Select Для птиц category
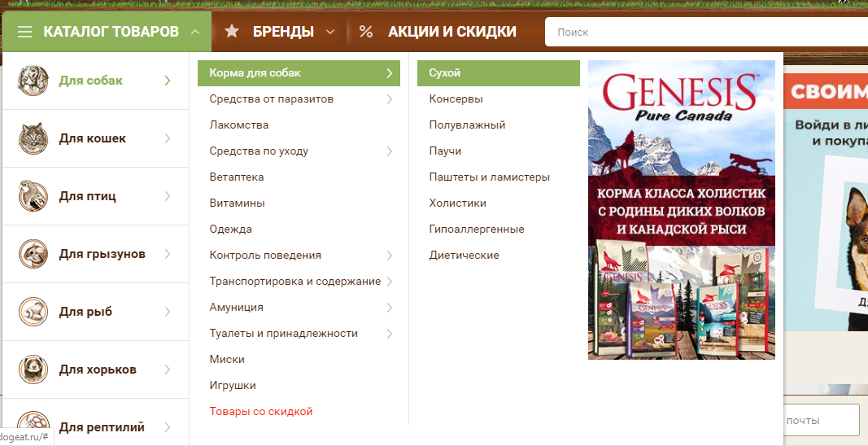Viewport: 868px width, 446px height. point(95,196)
